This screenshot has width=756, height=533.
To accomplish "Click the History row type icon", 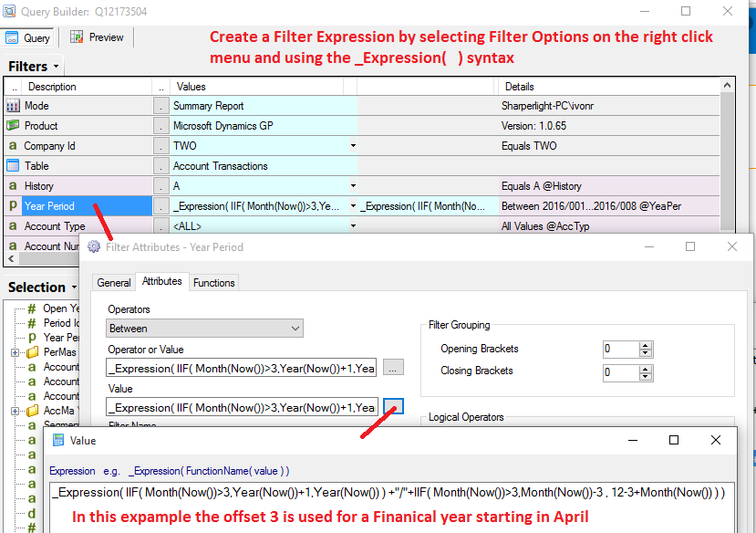I will point(13,185).
